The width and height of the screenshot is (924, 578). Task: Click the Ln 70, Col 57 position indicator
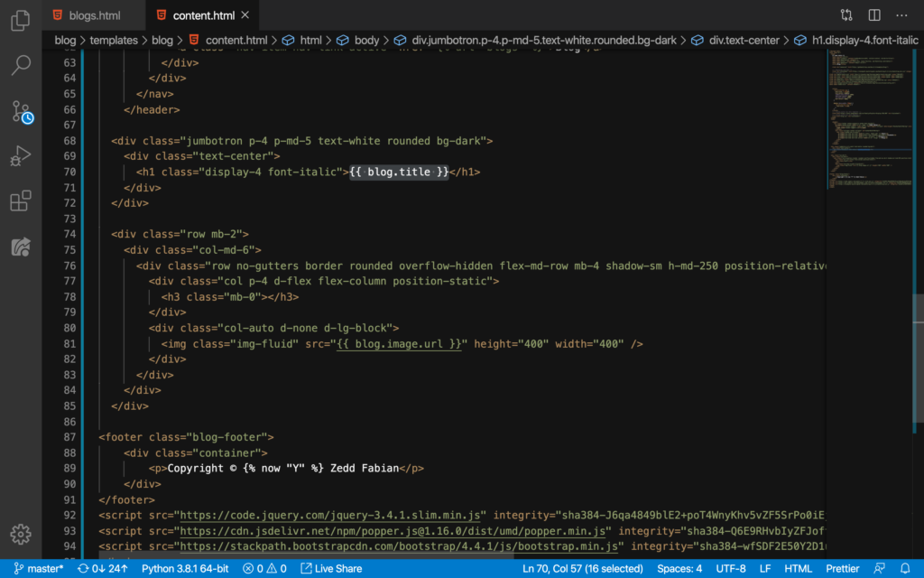click(x=582, y=569)
